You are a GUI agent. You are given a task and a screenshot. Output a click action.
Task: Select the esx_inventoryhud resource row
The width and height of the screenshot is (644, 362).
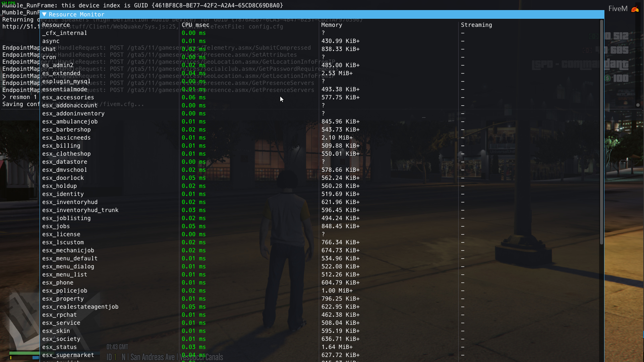[x=320, y=202]
